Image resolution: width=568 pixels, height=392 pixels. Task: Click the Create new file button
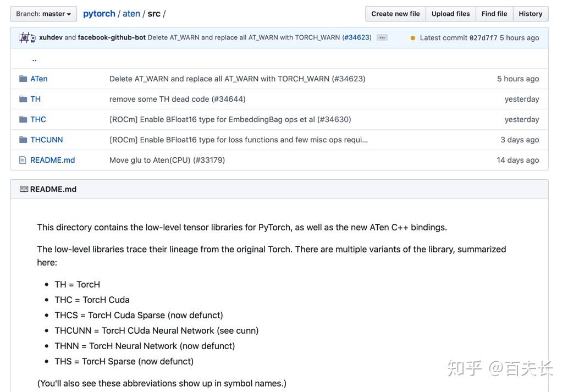[x=395, y=14]
